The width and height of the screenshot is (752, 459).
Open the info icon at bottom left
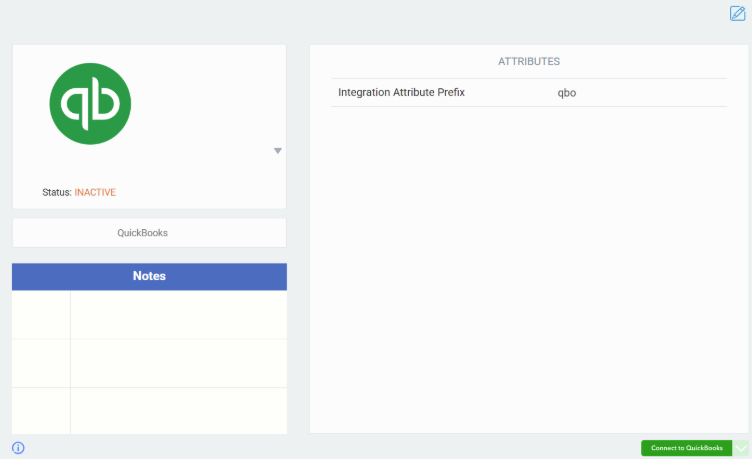point(18,448)
